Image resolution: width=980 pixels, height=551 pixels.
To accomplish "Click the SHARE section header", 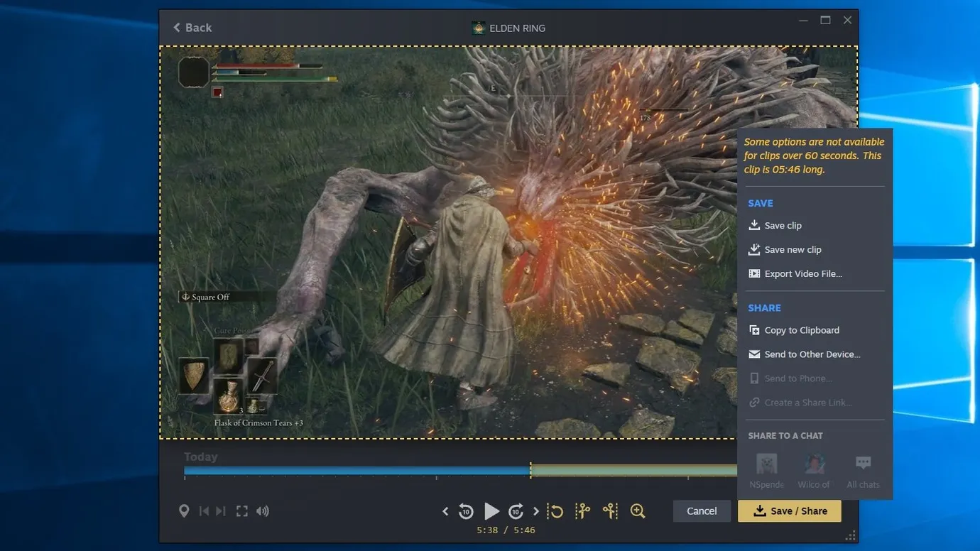I will pos(764,308).
